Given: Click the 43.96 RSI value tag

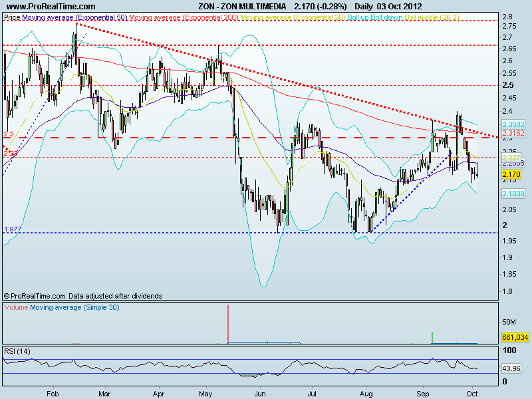Looking at the screenshot, I should pos(511,368).
